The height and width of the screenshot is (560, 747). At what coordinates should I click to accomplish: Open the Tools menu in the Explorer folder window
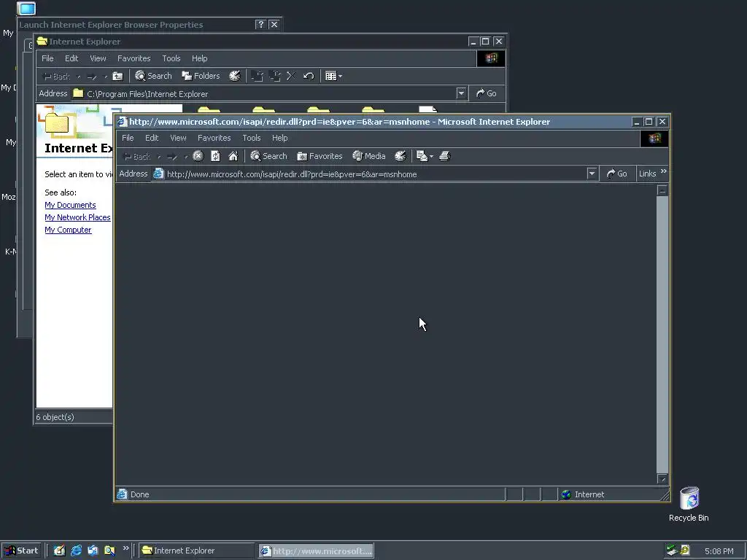click(171, 58)
